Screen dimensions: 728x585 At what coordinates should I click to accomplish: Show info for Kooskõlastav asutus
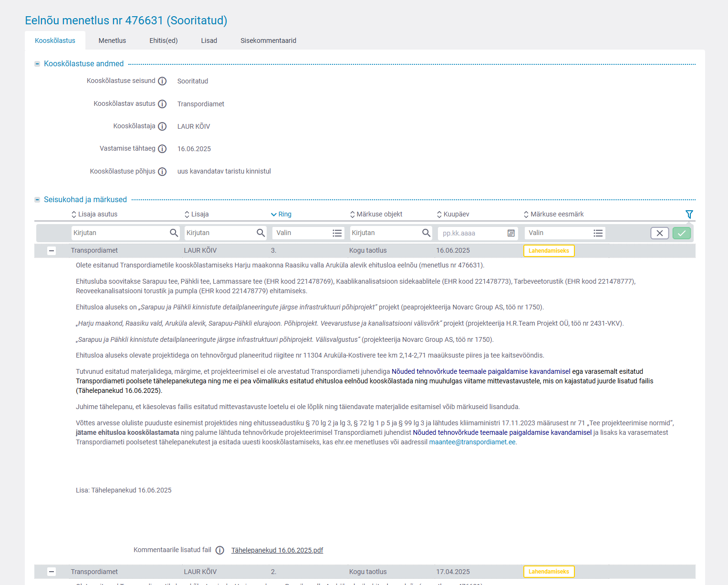click(x=162, y=104)
